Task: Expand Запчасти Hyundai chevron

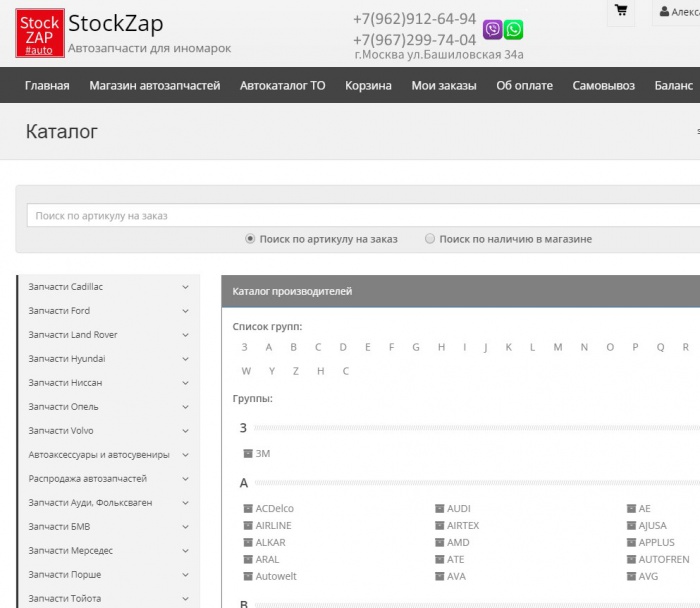Action: [185, 359]
